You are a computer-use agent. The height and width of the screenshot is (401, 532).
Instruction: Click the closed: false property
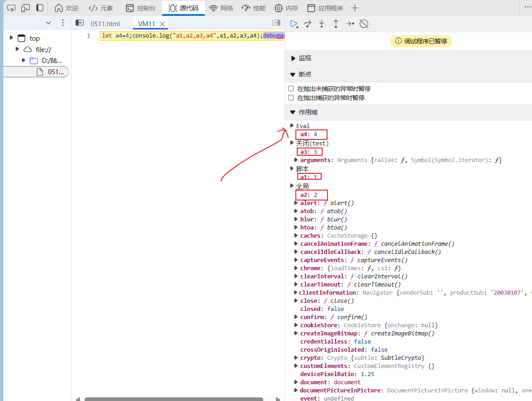click(322, 309)
